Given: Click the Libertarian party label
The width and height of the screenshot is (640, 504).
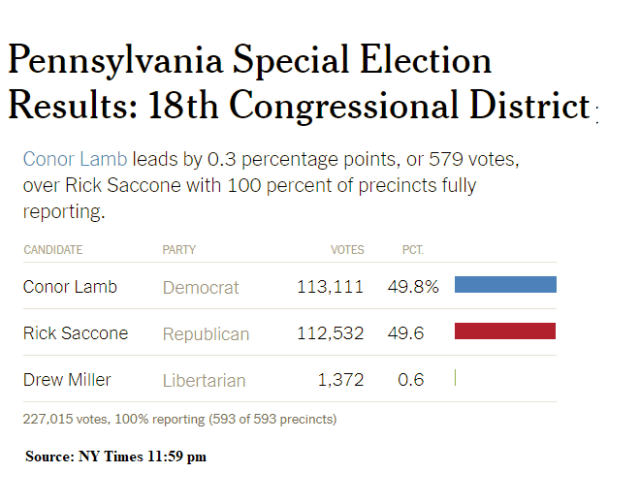Looking at the screenshot, I should 204,381.
